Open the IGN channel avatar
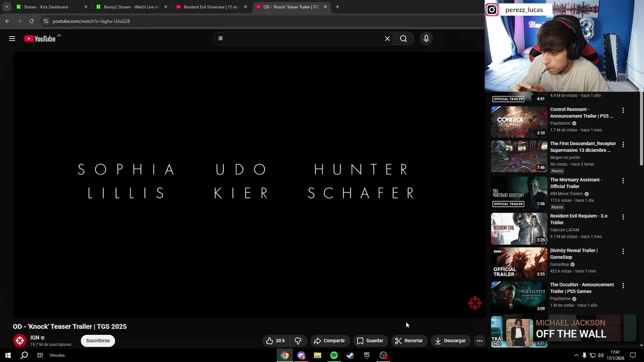 tap(20, 341)
